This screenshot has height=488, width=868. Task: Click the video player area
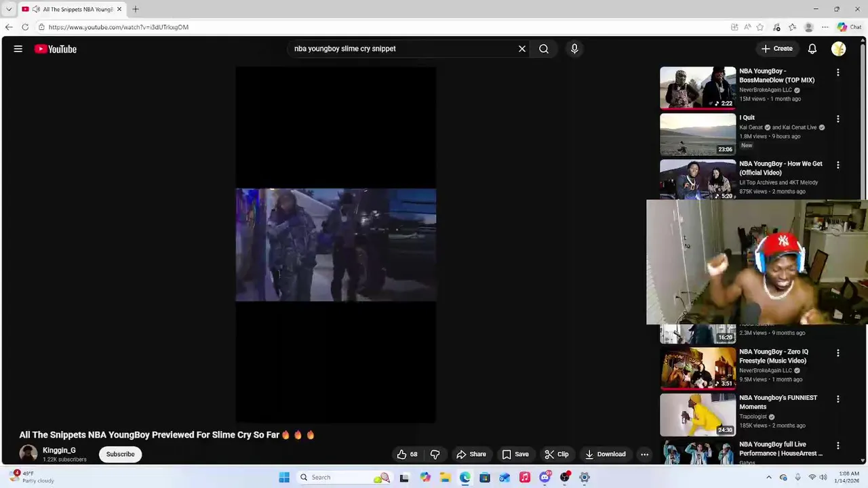pyautogui.click(x=336, y=245)
